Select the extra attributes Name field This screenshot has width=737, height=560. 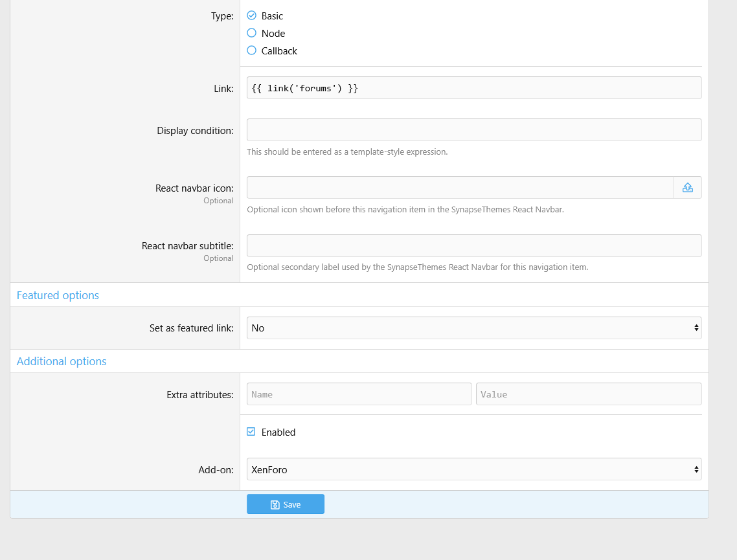pyautogui.click(x=359, y=394)
